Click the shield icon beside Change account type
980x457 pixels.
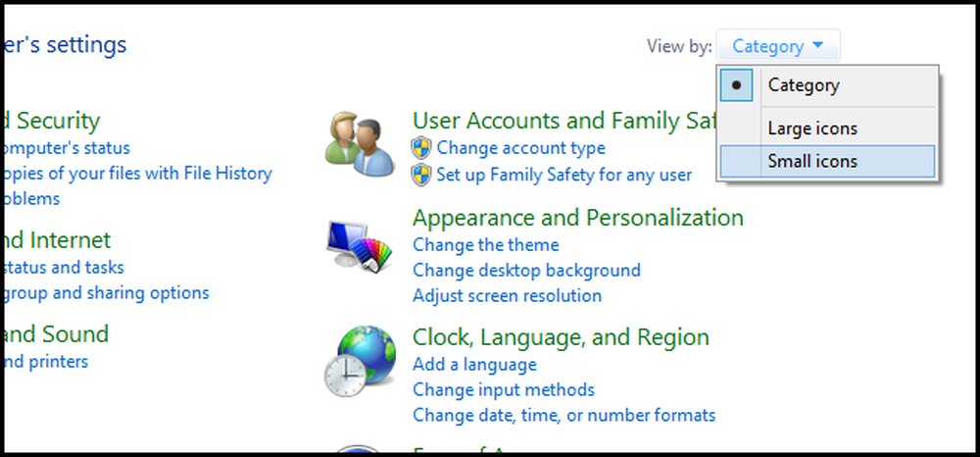(x=421, y=148)
